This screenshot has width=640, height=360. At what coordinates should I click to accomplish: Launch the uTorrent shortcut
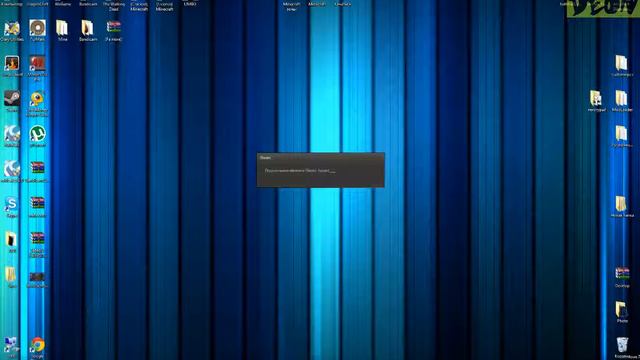(x=37, y=136)
